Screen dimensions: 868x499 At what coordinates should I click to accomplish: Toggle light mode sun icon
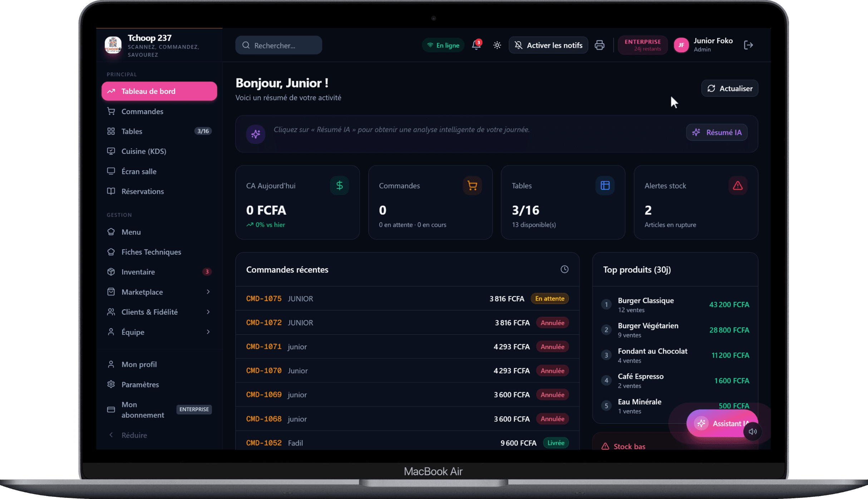(x=497, y=45)
